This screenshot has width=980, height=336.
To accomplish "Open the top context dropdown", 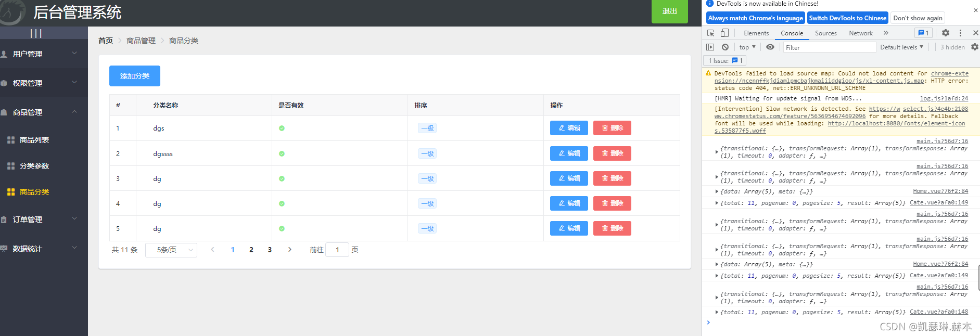I will (x=747, y=47).
